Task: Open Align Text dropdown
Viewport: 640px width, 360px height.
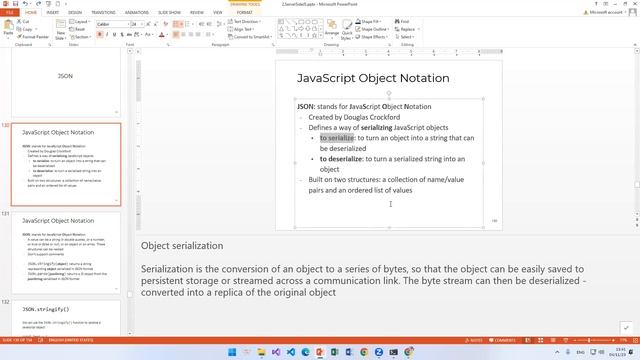Action: [241, 29]
